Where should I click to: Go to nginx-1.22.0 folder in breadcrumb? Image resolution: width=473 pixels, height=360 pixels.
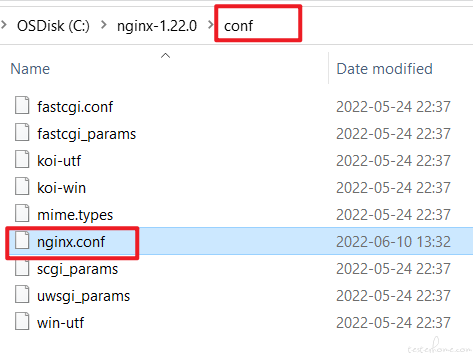click(157, 26)
